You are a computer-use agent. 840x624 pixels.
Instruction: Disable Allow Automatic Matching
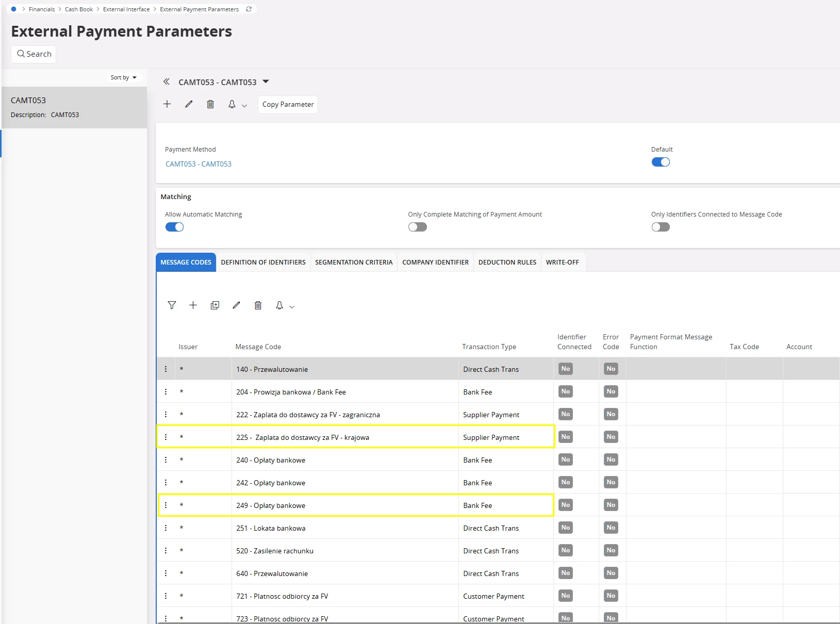point(174,227)
